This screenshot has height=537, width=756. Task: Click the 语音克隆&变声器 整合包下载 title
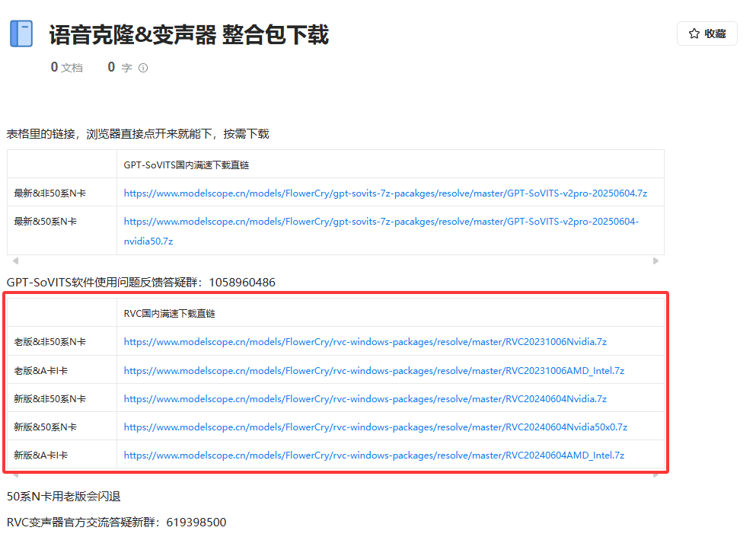(189, 35)
